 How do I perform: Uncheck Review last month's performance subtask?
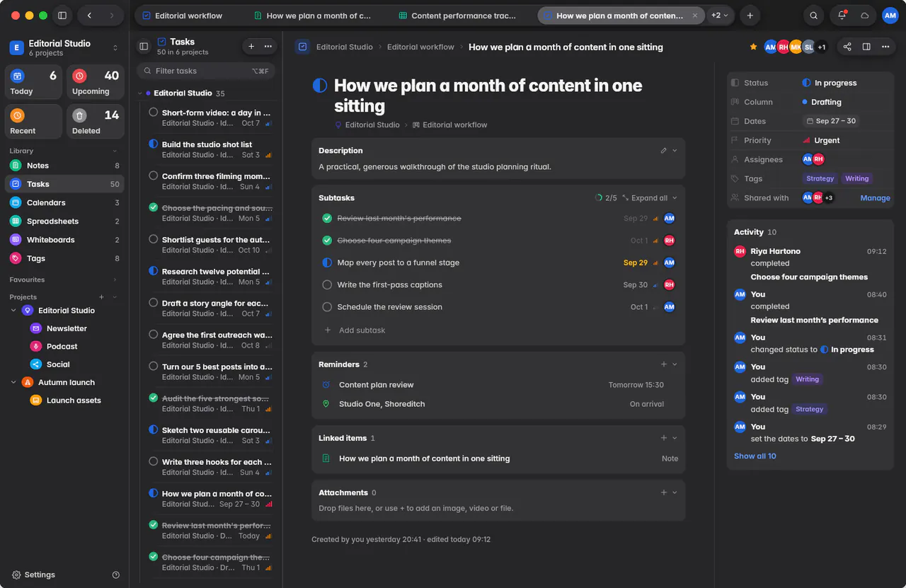click(x=327, y=219)
